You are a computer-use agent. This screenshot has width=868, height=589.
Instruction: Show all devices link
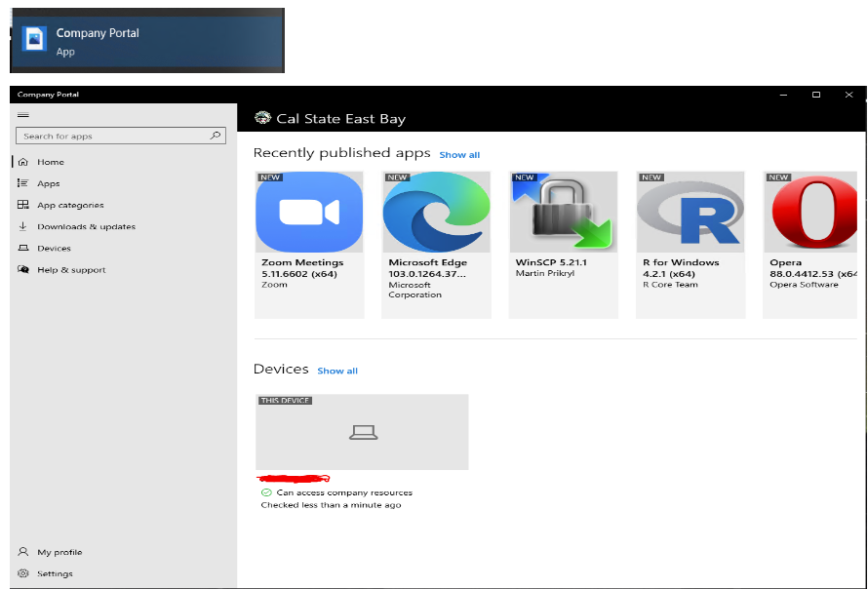tap(337, 371)
